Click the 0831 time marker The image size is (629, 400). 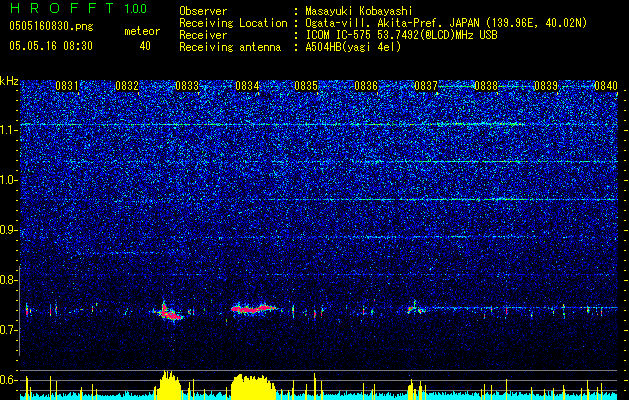click(67, 86)
